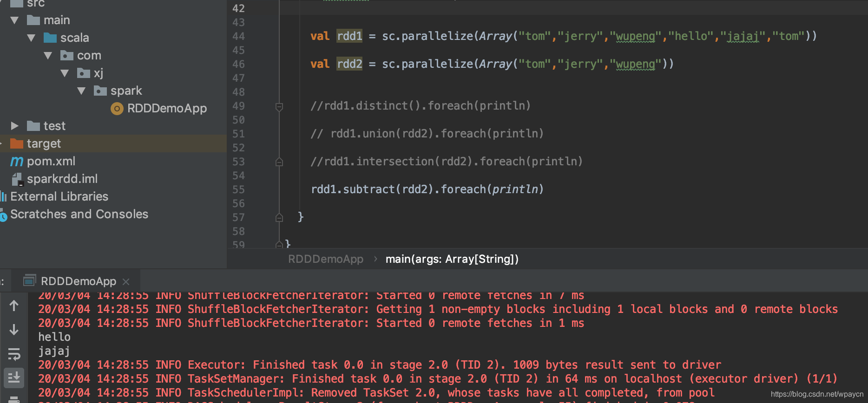Image resolution: width=868 pixels, height=403 pixels.
Task: Collapse the spark package arrow
Action: pyautogui.click(x=81, y=91)
